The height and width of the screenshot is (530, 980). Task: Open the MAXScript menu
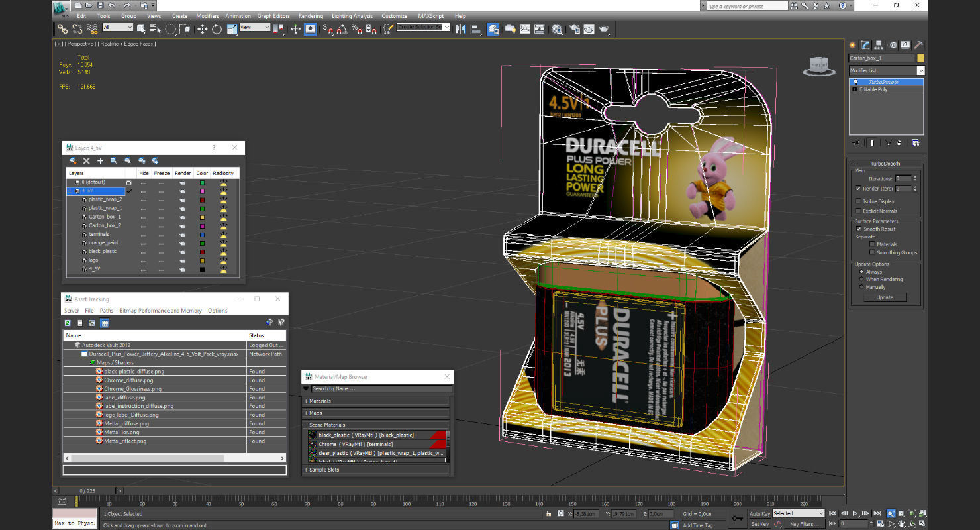[x=430, y=16]
